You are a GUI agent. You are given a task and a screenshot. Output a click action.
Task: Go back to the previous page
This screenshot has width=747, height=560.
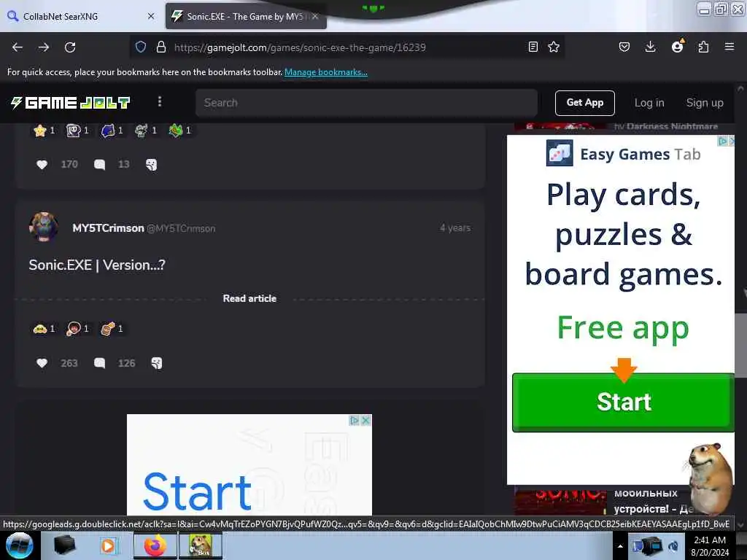pyautogui.click(x=18, y=47)
